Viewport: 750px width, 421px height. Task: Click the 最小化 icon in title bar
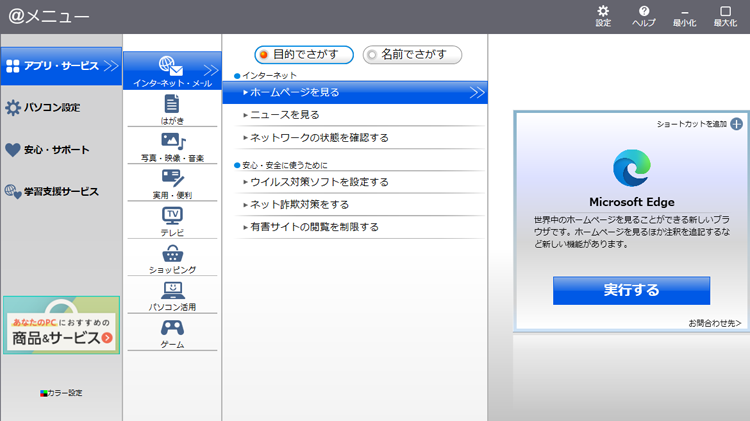point(684,12)
